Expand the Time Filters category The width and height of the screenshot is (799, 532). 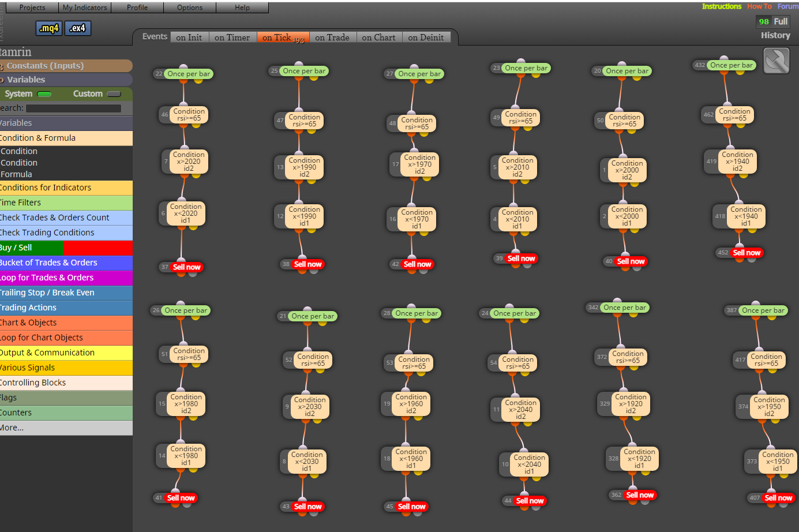[x=66, y=203]
